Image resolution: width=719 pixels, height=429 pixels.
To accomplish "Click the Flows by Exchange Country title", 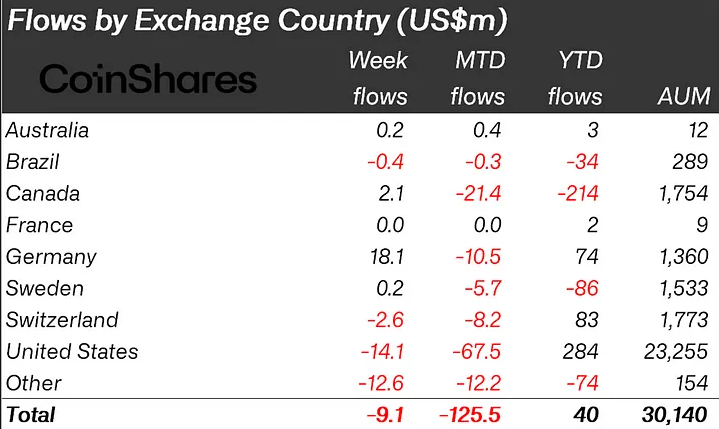I will click(257, 21).
